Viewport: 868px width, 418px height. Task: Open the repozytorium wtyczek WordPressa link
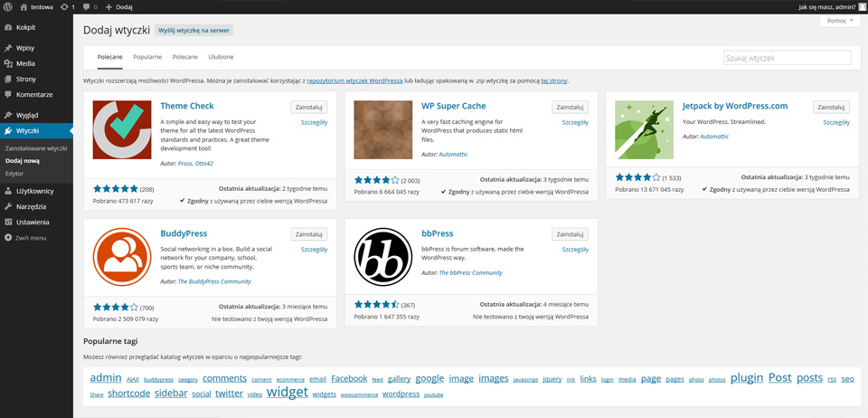pos(354,81)
